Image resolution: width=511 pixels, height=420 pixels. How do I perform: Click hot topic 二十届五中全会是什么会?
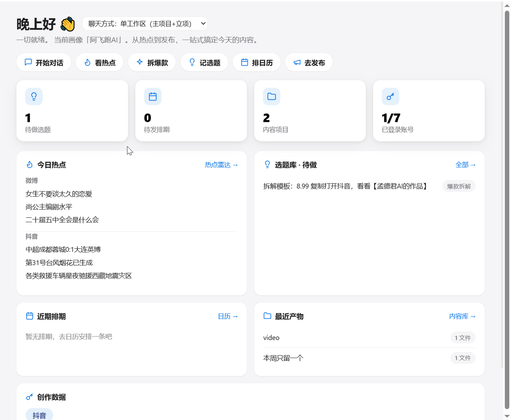click(x=62, y=220)
